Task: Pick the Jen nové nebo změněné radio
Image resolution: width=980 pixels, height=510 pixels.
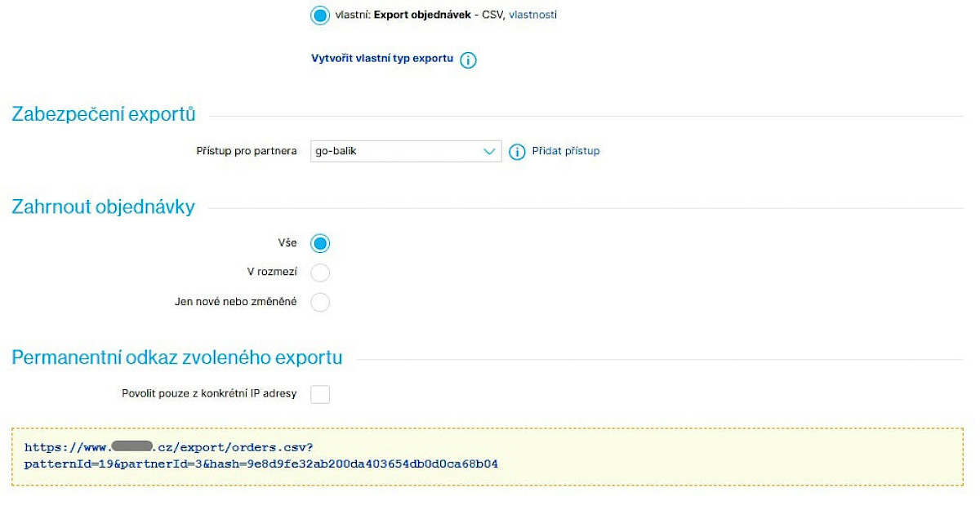Action: (x=320, y=302)
